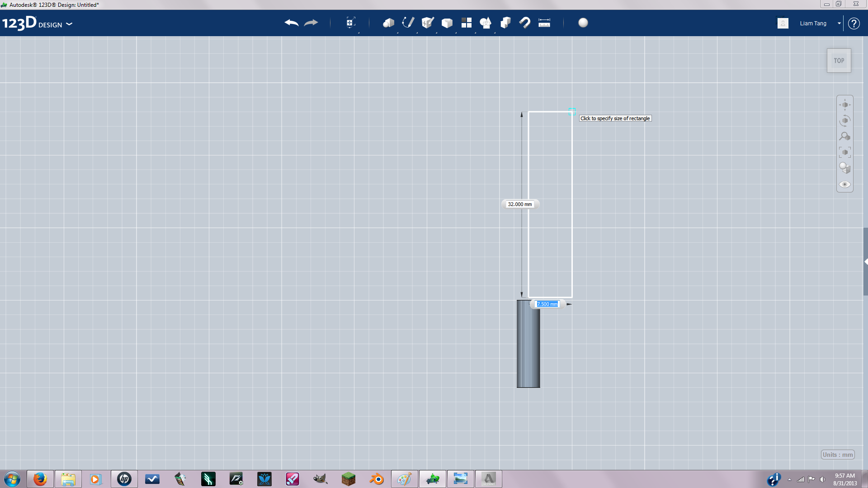Open the 123D Design application menu

[37, 23]
